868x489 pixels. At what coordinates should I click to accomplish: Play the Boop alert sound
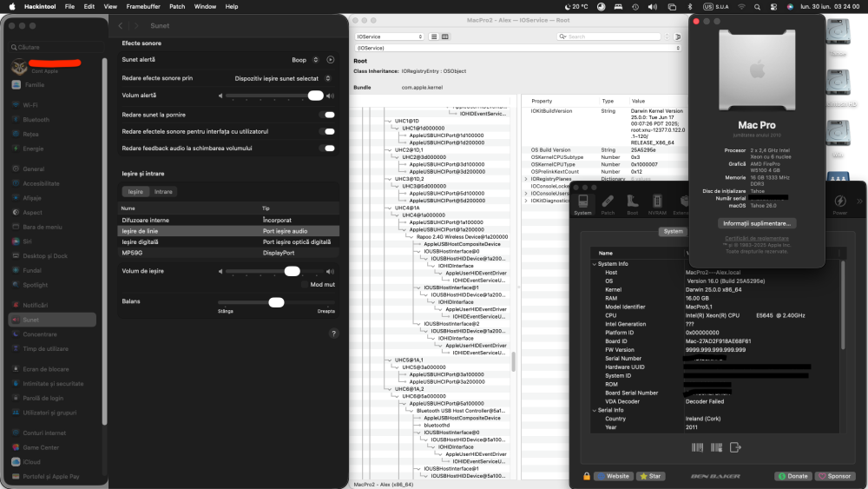[331, 60]
